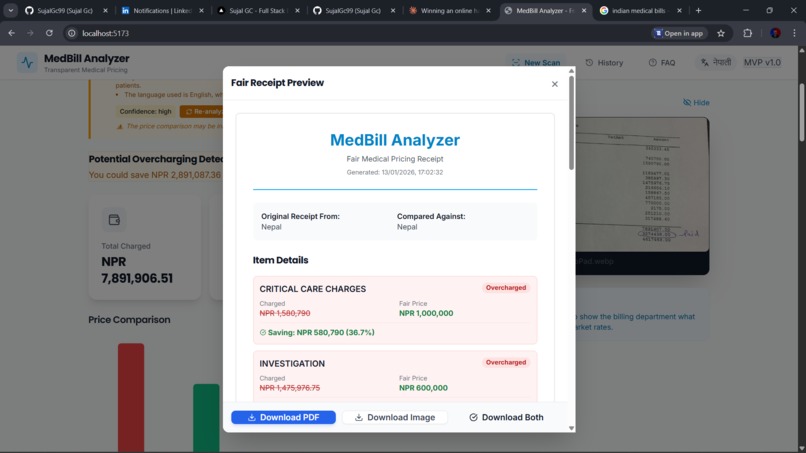Screen dimensions: 806x453
Task: Switch language to Nepali
Action: (x=716, y=62)
